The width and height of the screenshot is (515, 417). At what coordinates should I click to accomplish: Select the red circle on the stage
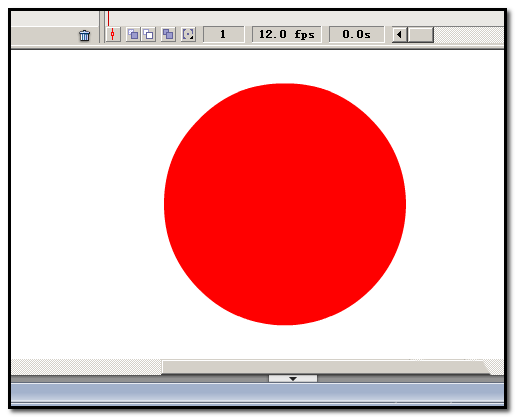(285, 204)
